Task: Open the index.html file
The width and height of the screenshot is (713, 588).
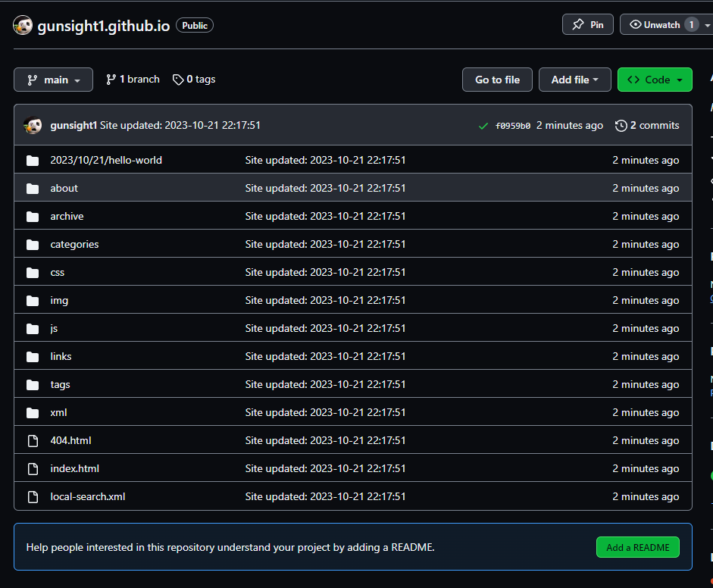Action: click(x=74, y=469)
